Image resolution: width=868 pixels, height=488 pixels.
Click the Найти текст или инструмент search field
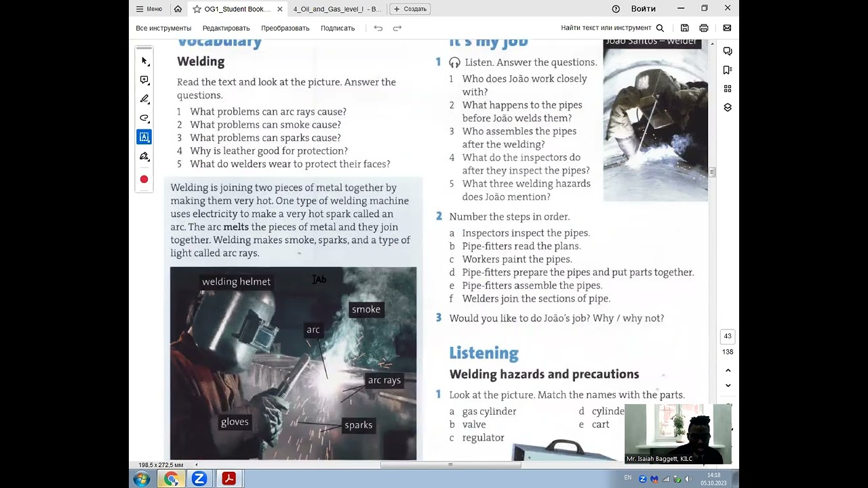(x=606, y=28)
